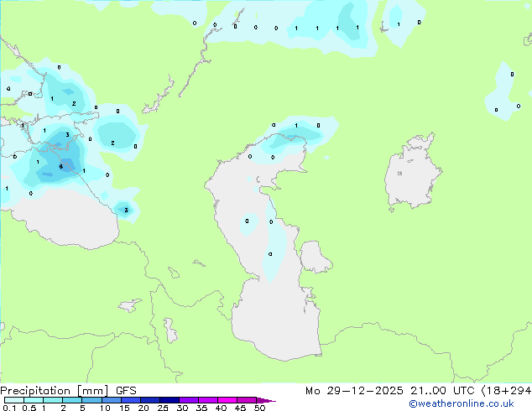Click the '3' value in the small isolated coastal patch
Image resolution: width=532 pixels, height=411 pixels.
tap(126, 211)
